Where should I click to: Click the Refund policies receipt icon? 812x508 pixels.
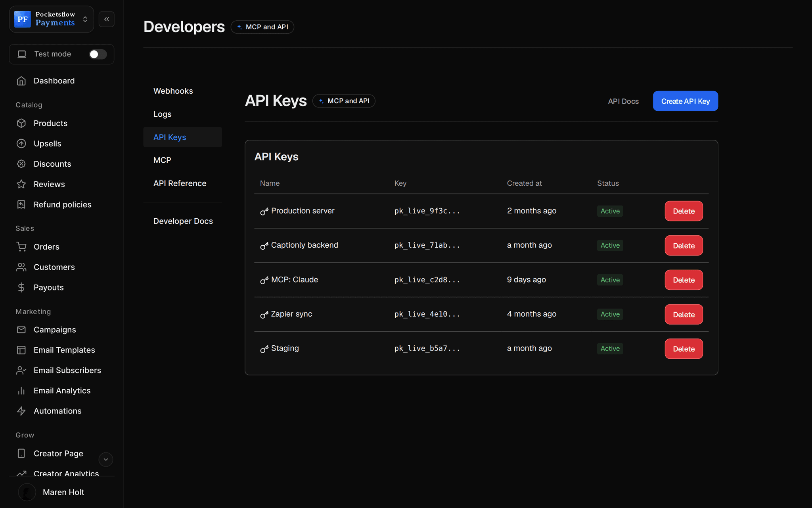click(21, 204)
